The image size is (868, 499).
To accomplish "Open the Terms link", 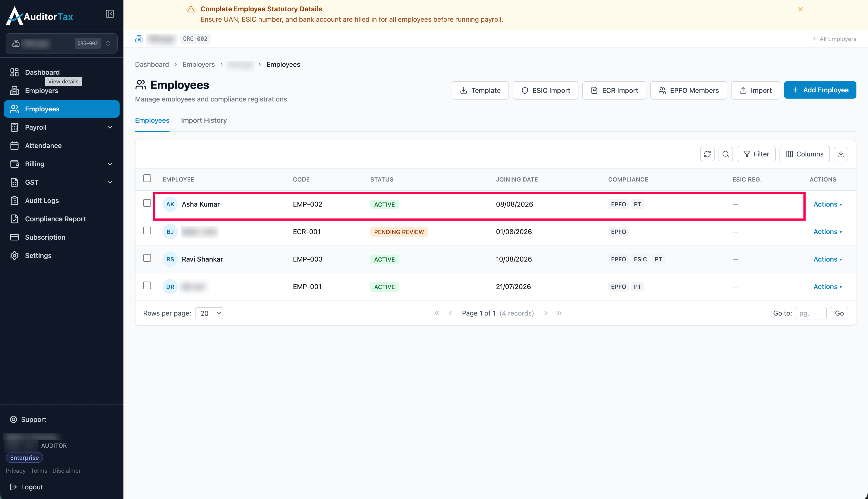I will [39, 471].
